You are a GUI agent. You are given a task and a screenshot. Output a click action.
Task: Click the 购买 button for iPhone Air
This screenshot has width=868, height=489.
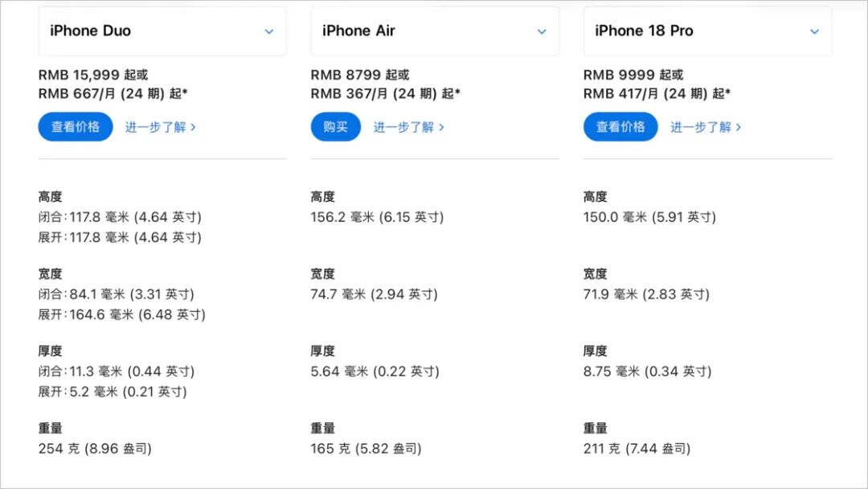coord(335,127)
